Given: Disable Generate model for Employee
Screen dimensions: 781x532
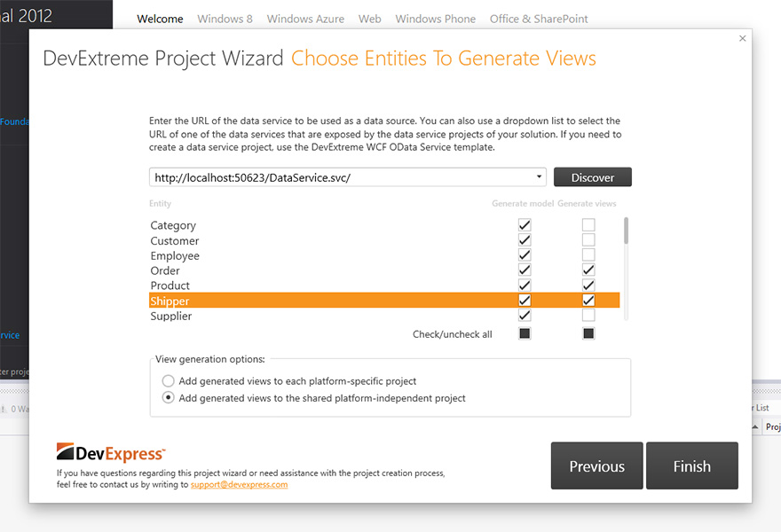Looking at the screenshot, I should coord(525,255).
